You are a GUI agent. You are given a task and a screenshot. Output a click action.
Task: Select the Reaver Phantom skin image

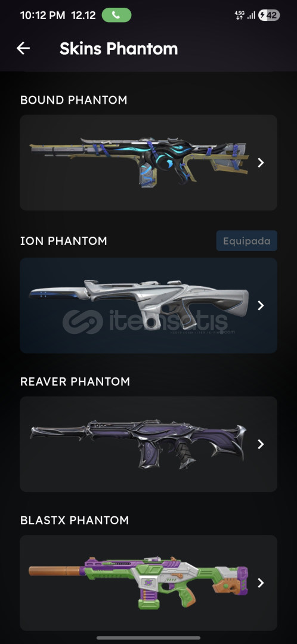click(x=138, y=444)
